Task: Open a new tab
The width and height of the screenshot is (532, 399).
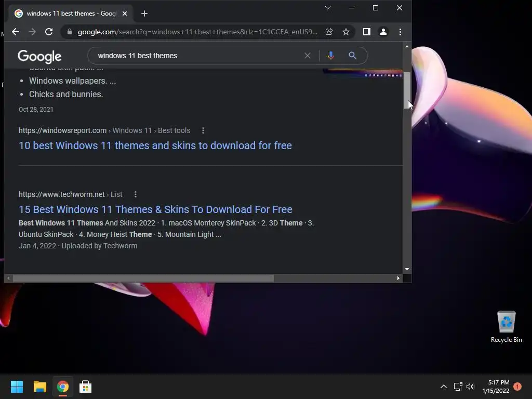Action: [144, 14]
